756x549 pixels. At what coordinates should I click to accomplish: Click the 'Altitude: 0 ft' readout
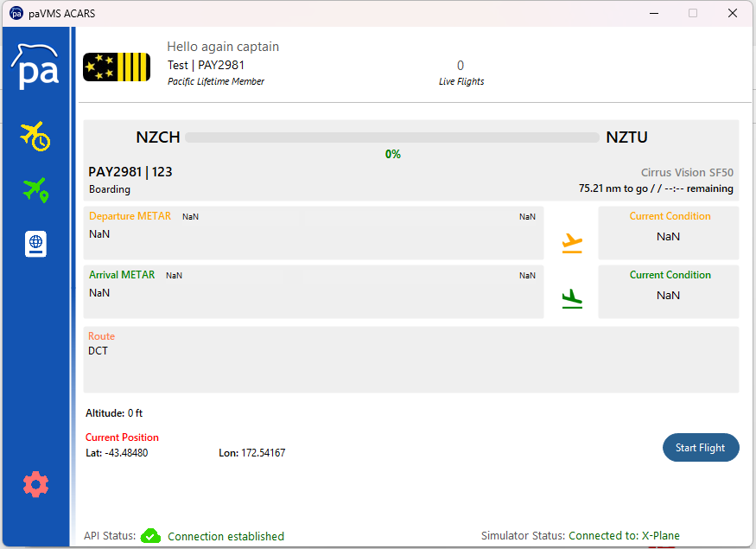114,413
